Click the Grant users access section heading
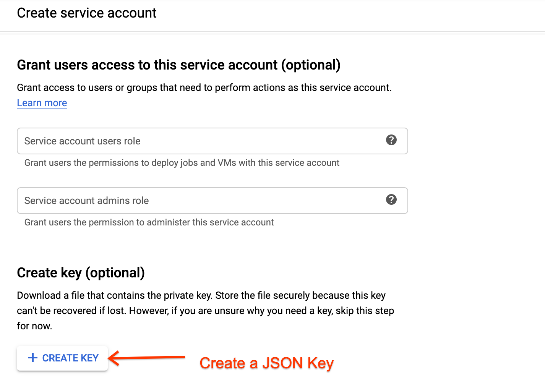Viewport: 545px width, 392px height. [x=178, y=65]
